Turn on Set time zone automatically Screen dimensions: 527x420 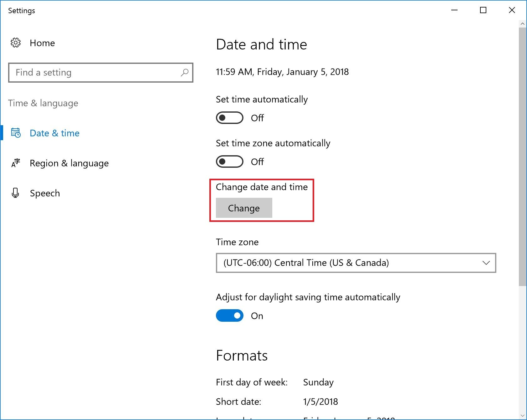coord(230,161)
